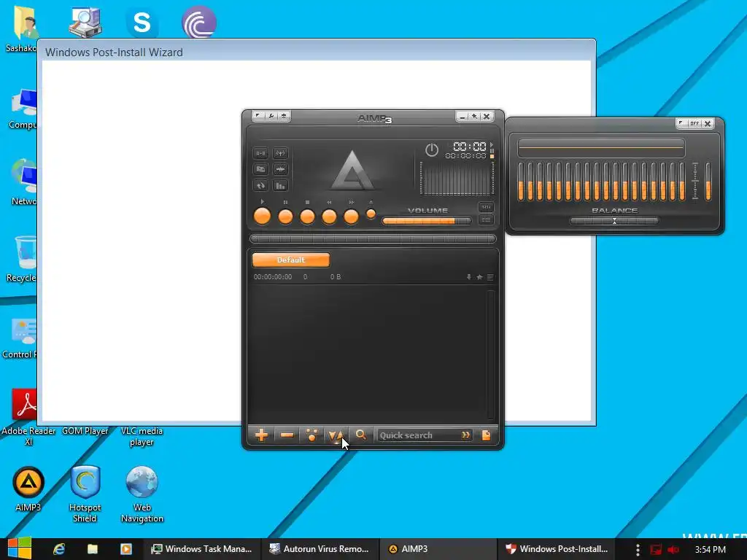The width and height of the screenshot is (747, 560).
Task: Toggle the A-B repeat button
Action: [260, 153]
